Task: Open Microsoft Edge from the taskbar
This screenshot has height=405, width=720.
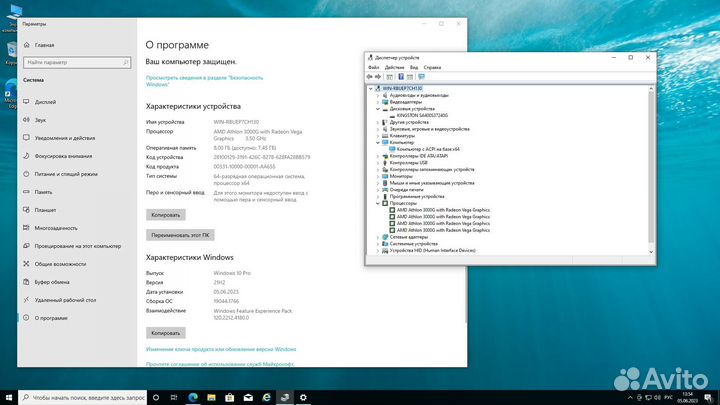Action: [193, 397]
